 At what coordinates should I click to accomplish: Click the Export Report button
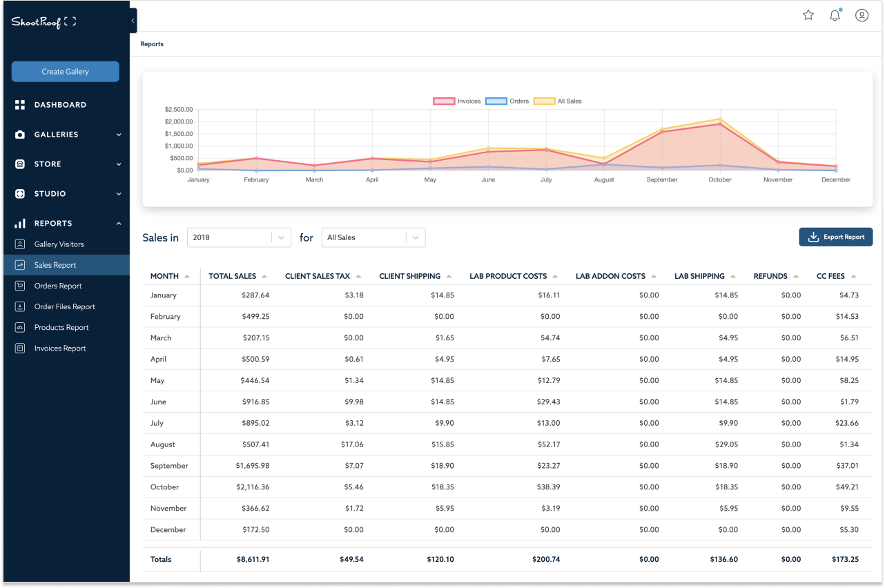pyautogui.click(x=835, y=237)
